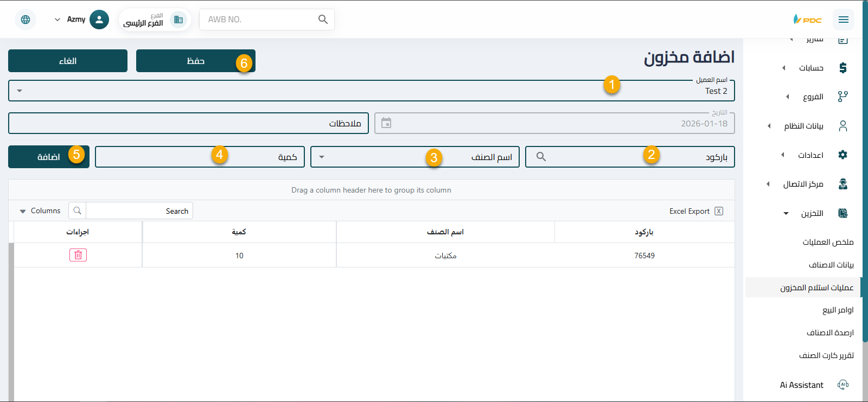Click the gear icon beside اعدادات

point(843,155)
